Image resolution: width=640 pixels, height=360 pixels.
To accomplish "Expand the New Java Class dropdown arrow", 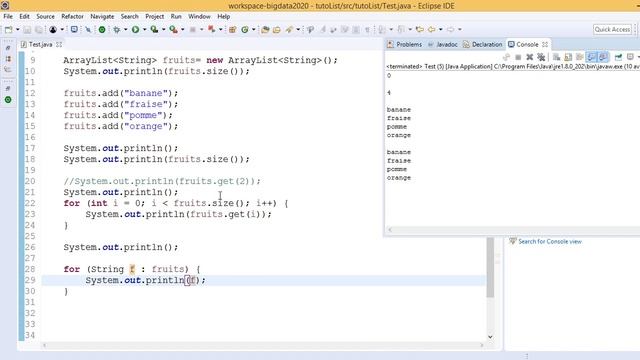I will tap(253, 29).
